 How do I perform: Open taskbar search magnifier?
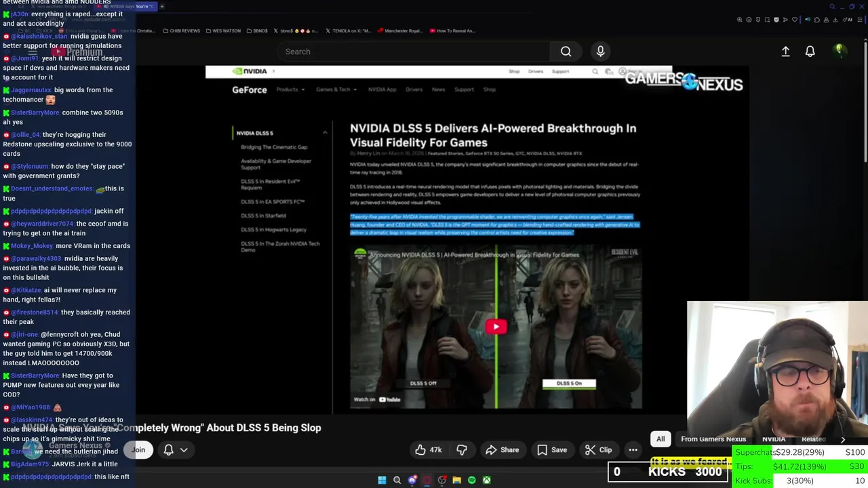397,480
